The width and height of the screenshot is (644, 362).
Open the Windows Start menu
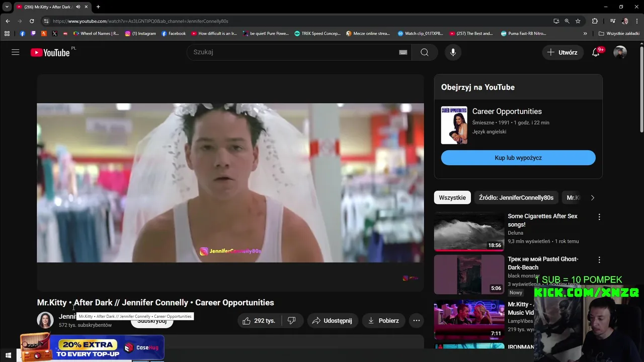[8, 355]
